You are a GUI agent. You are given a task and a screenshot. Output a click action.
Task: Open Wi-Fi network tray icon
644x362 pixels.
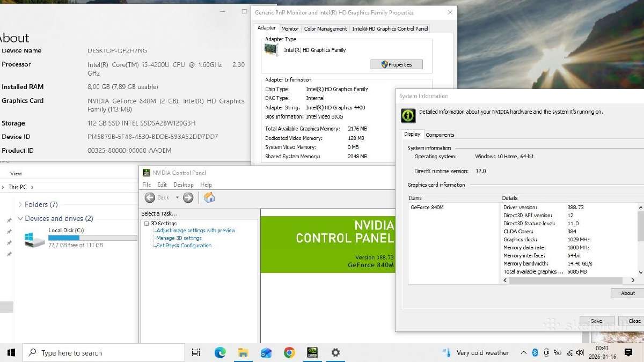click(x=569, y=352)
